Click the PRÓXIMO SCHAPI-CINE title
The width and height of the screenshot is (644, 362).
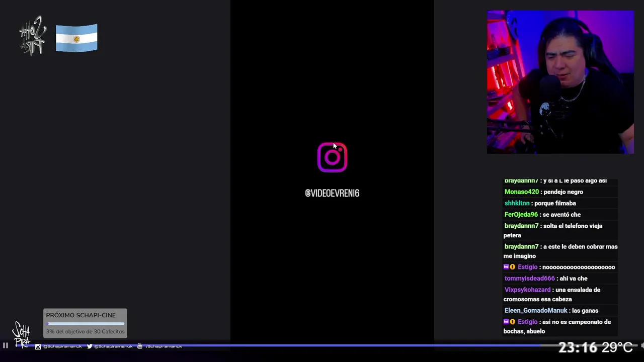pos(81,315)
